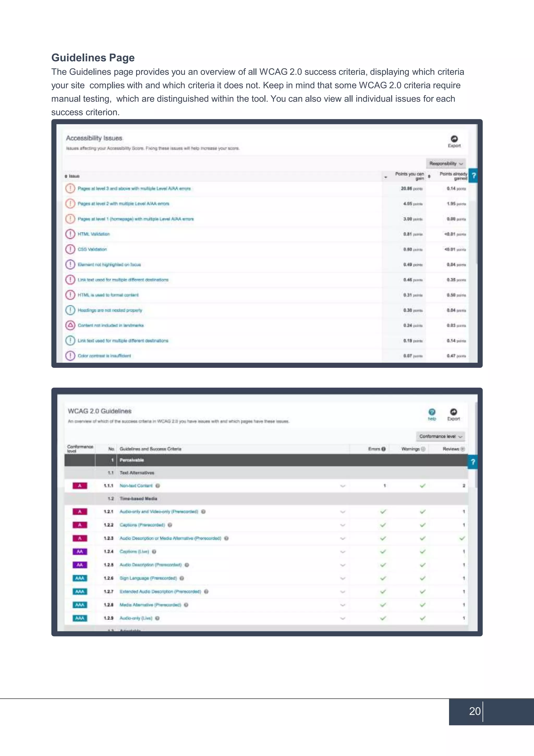Click the alert icon for Pages at level 1 (homepage)
The width and height of the screenshot is (534, 756).
[70, 219]
